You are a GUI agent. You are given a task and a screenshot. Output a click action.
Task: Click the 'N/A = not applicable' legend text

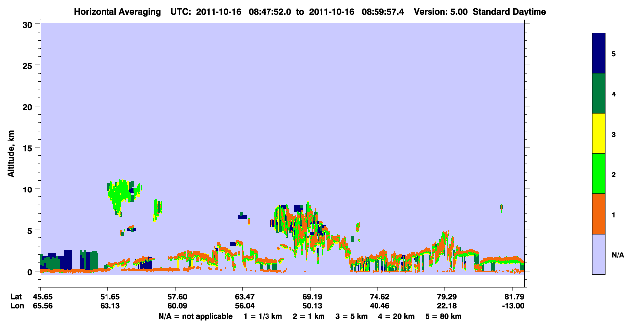[195, 316]
